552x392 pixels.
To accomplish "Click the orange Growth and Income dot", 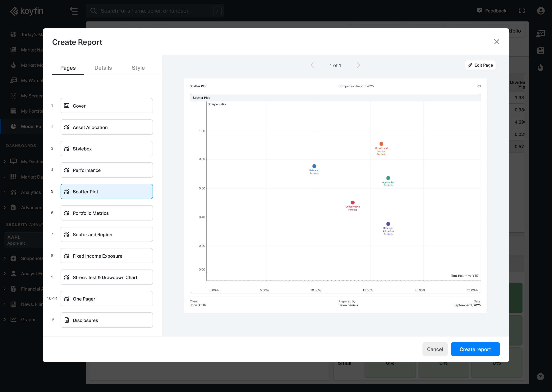I will [381, 144].
